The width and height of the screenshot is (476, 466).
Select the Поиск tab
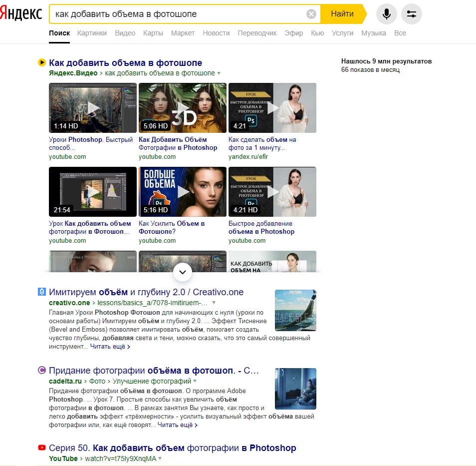(x=59, y=33)
